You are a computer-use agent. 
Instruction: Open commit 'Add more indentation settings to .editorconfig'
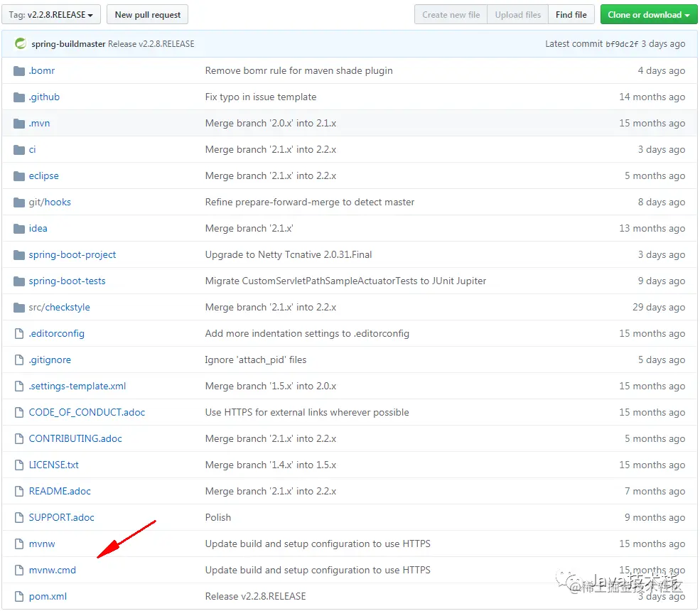click(307, 334)
